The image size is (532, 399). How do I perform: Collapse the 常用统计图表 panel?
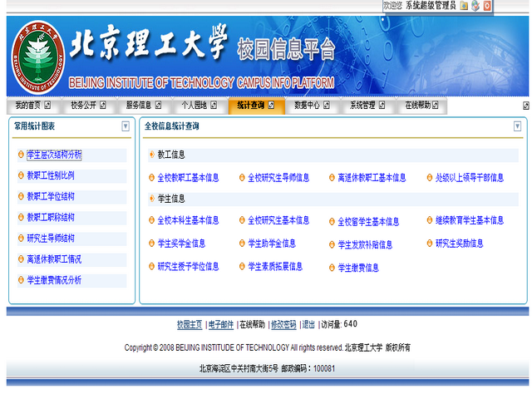click(x=126, y=126)
